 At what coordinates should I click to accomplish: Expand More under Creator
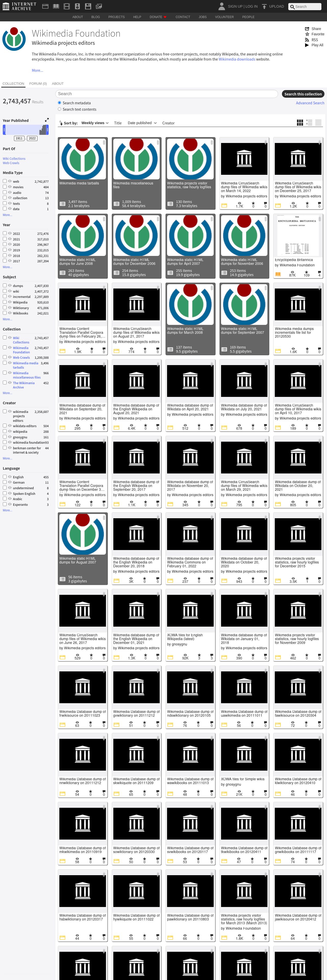[x=7, y=458]
